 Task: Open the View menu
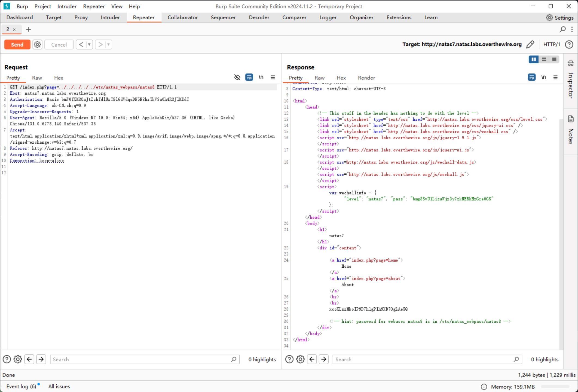117,6
